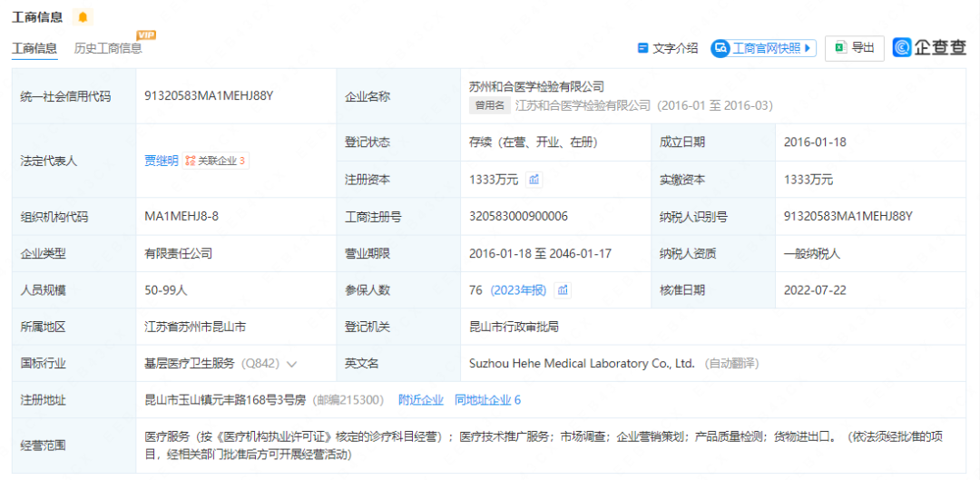Click the 注册资本 value 1333万元

pos(494,180)
